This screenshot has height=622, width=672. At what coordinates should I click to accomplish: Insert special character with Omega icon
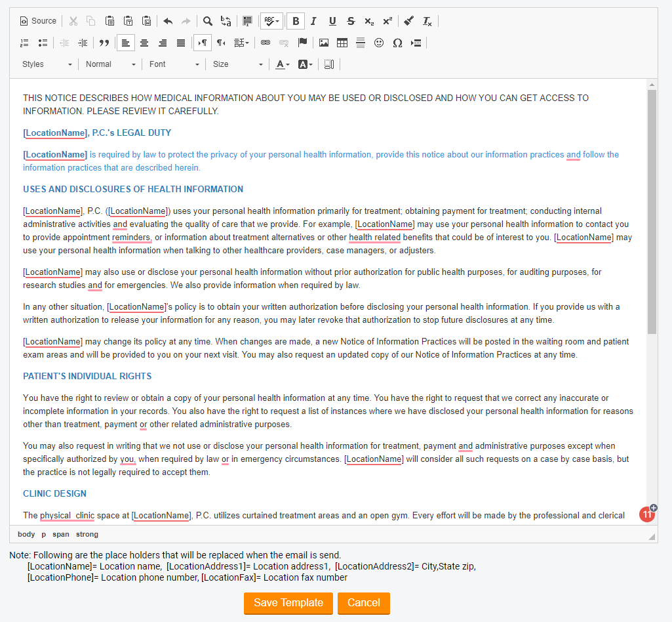pyautogui.click(x=397, y=43)
